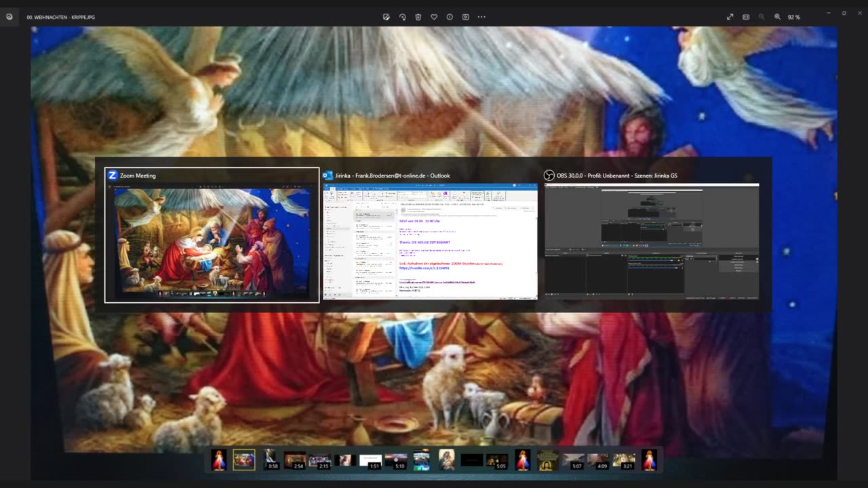Switch to the Outlook window preview
The height and width of the screenshot is (488, 868).
point(430,241)
